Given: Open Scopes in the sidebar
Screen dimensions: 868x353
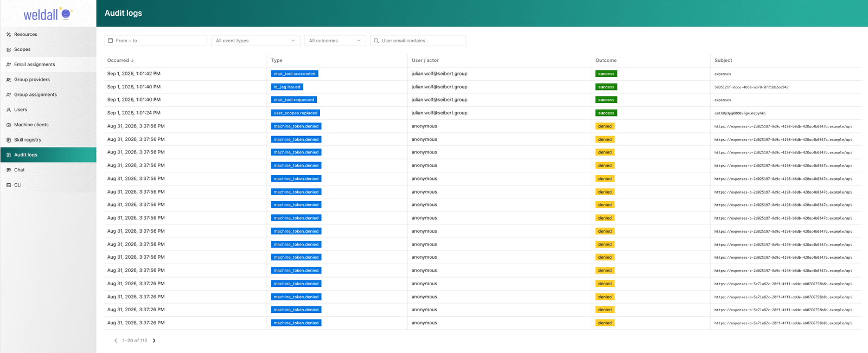Looking at the screenshot, I should pyautogui.click(x=48, y=49).
